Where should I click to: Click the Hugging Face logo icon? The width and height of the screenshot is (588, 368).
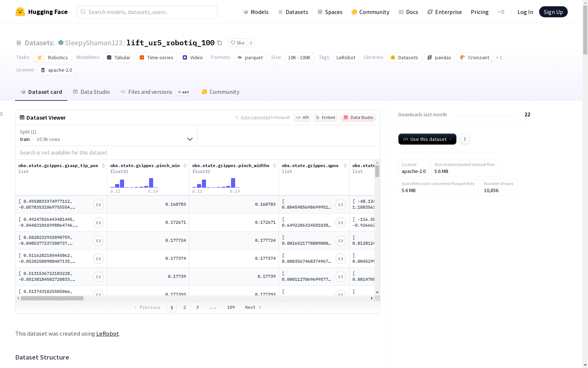(20, 12)
